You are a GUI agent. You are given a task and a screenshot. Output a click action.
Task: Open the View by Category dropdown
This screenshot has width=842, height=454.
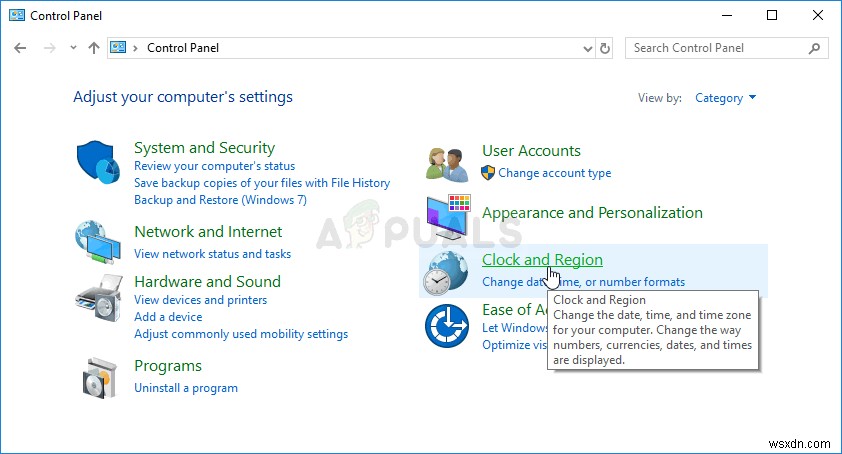pos(725,98)
